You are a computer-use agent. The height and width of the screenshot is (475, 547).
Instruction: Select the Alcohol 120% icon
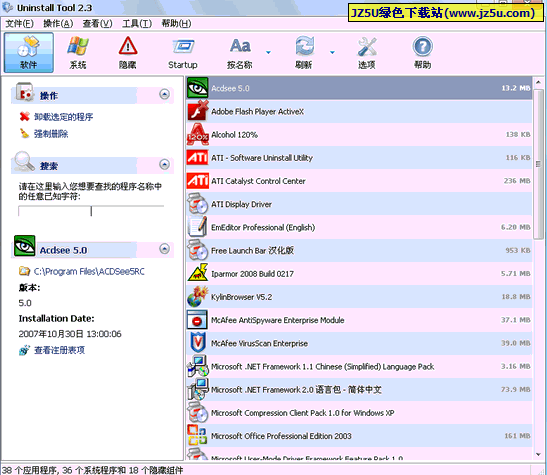(x=197, y=134)
